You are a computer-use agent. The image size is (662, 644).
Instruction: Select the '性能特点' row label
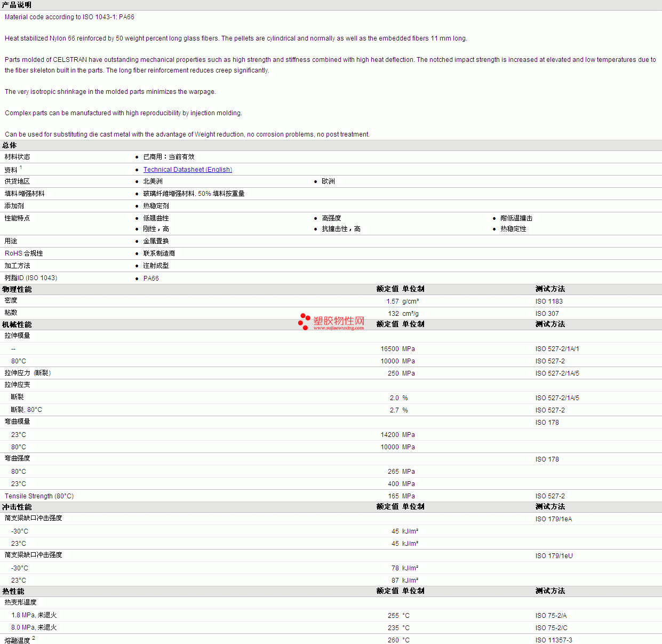point(18,218)
